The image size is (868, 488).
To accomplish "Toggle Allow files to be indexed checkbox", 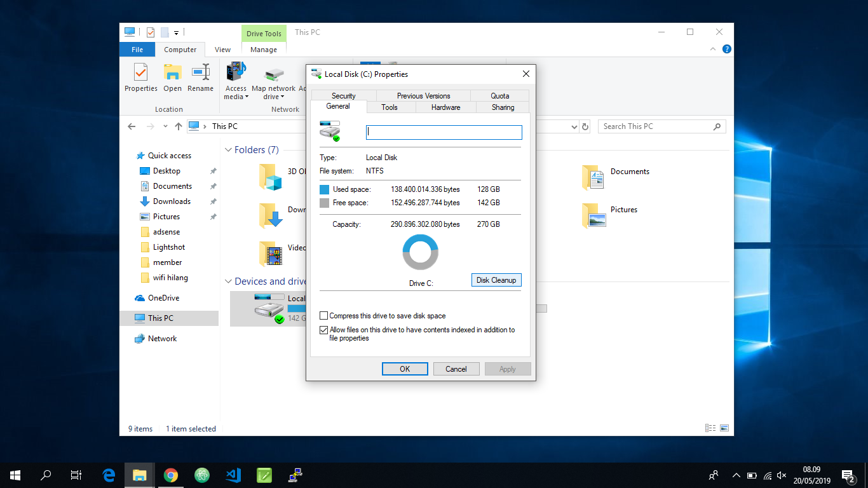I will [x=324, y=330].
